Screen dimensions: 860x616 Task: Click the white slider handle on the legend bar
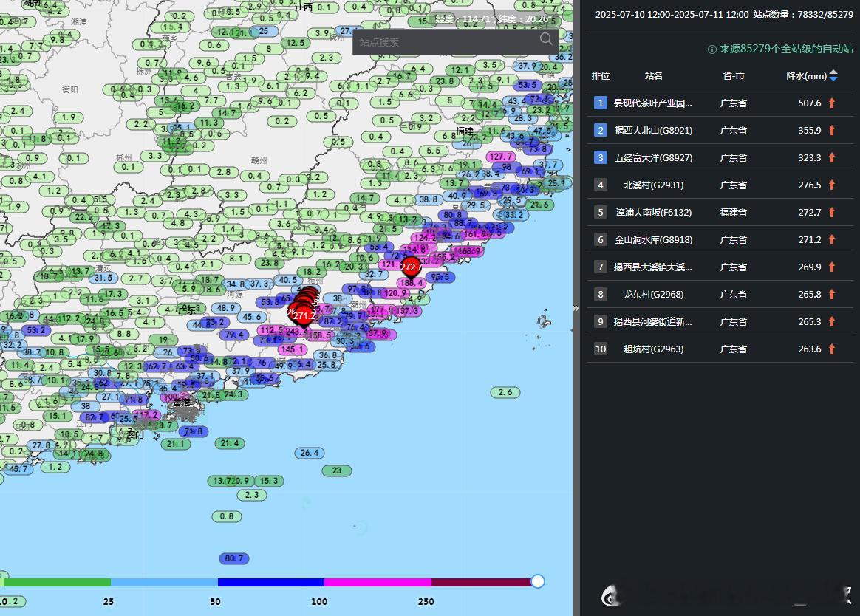538,581
